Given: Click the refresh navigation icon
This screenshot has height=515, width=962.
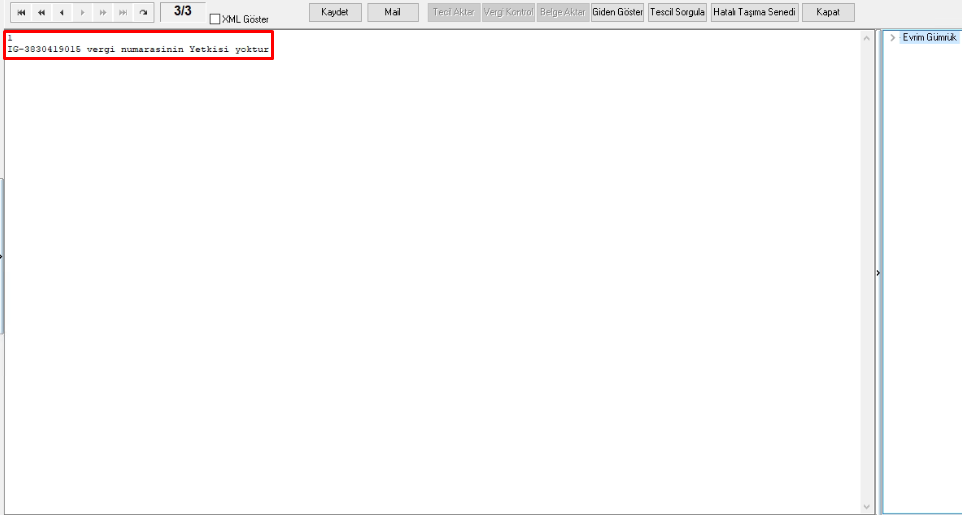Looking at the screenshot, I should 143,12.
